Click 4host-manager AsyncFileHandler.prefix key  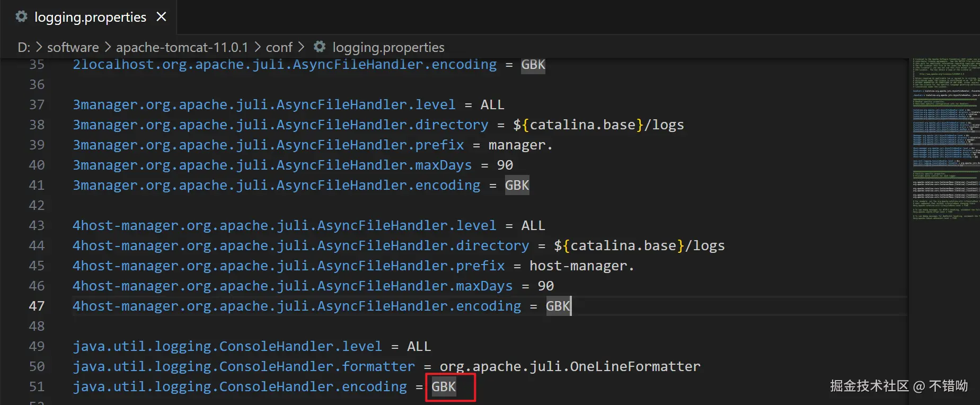click(x=289, y=266)
